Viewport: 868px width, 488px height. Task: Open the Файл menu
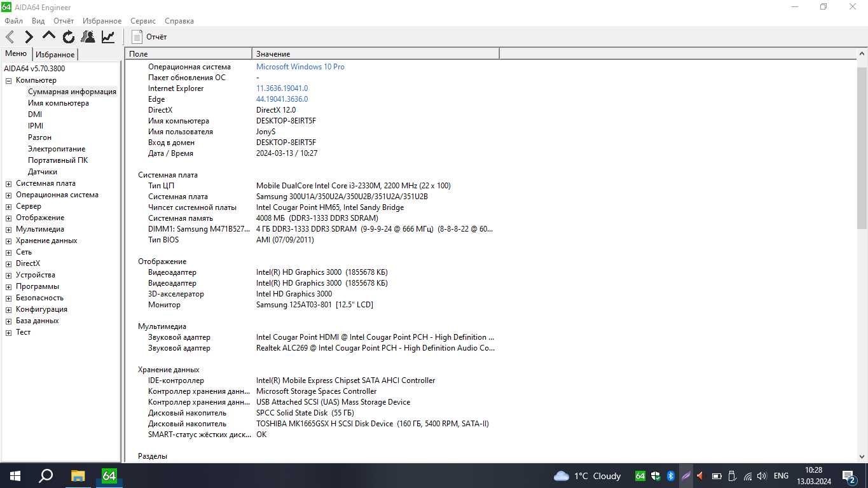pyautogui.click(x=13, y=21)
